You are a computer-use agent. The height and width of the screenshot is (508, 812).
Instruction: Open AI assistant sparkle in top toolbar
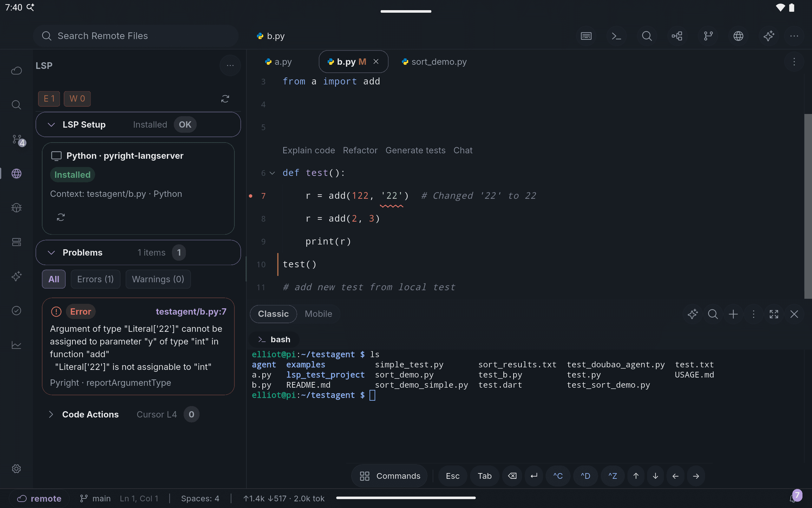pos(769,36)
